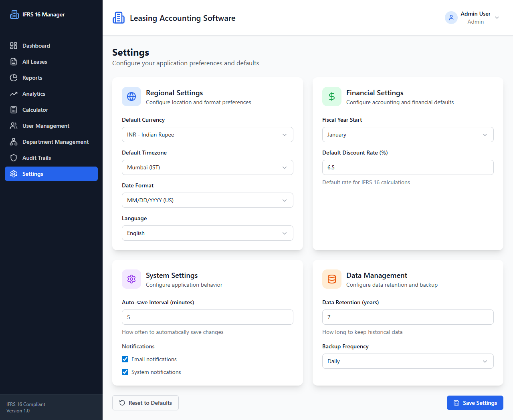Click the globe icon in Regional Settings
Screen dimensions: 513x420
[131, 96]
